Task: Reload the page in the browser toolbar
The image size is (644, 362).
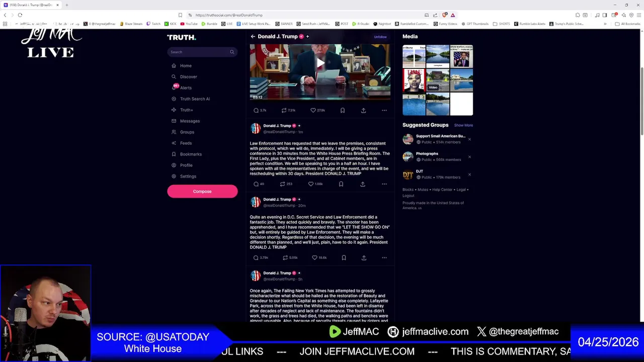Action: coord(20,15)
